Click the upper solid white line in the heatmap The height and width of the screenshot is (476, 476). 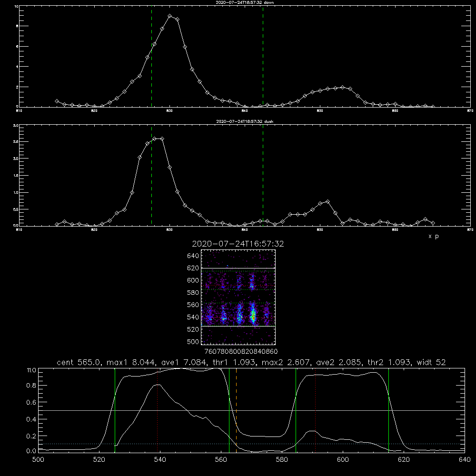238,268
